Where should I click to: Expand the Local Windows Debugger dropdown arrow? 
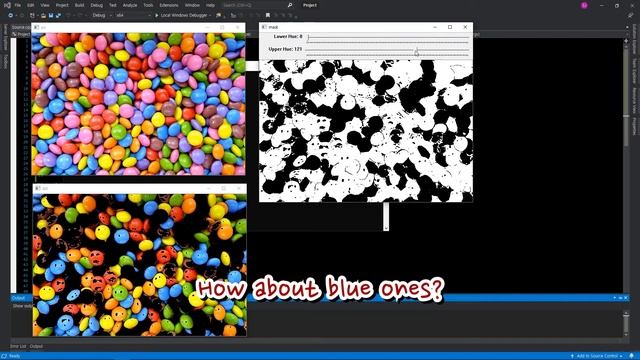pyautogui.click(x=210, y=16)
